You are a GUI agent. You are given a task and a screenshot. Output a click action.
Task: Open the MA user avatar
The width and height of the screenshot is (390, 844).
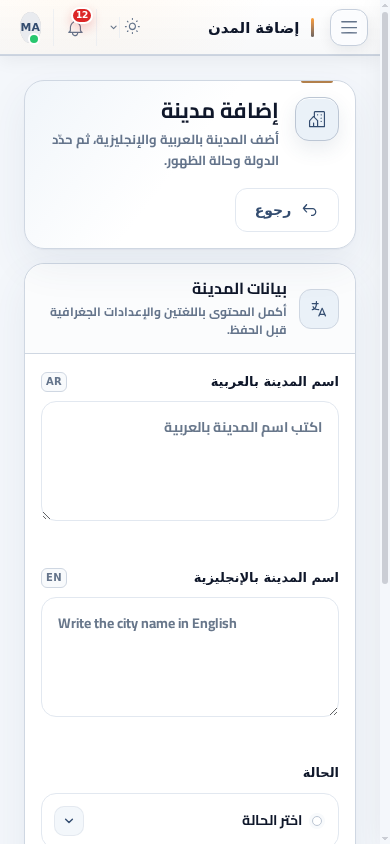coord(31,27)
